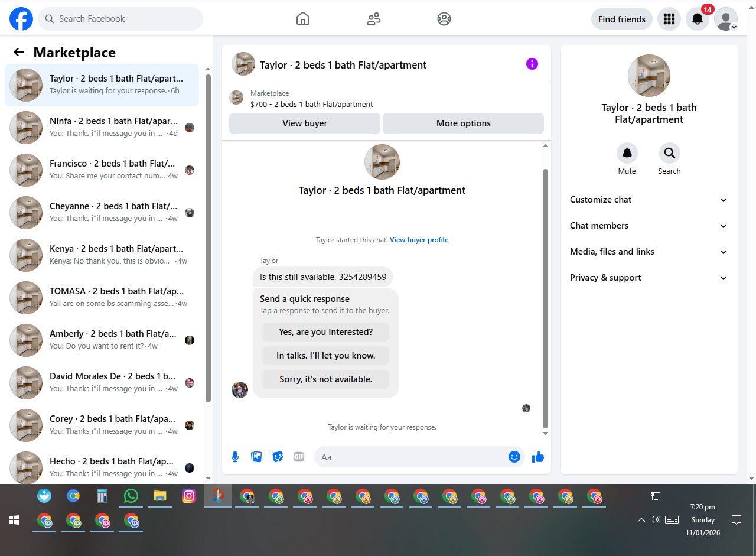The image size is (756, 556).
Task: Open the Kenya conversation
Action: click(102, 255)
